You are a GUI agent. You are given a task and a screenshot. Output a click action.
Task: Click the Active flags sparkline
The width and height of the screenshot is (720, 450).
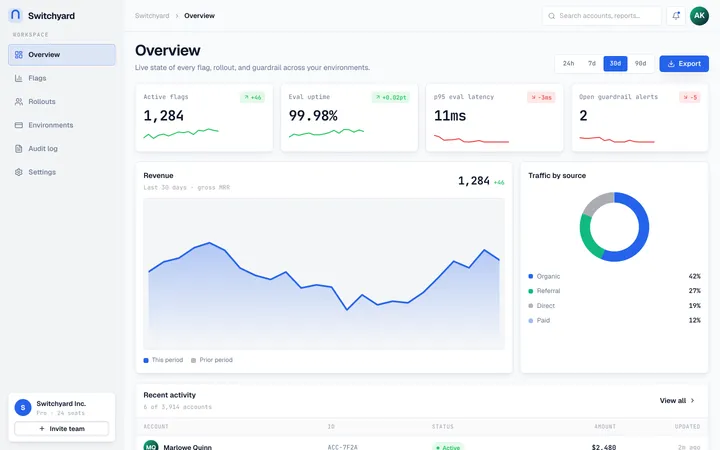pos(181,134)
